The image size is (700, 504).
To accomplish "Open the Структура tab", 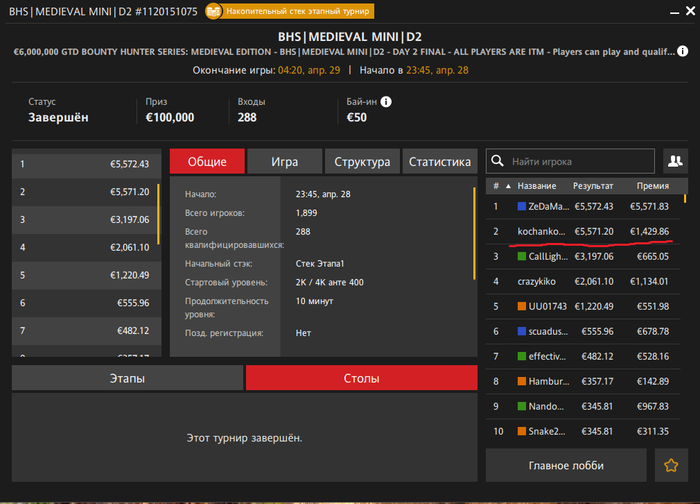I will [x=362, y=161].
